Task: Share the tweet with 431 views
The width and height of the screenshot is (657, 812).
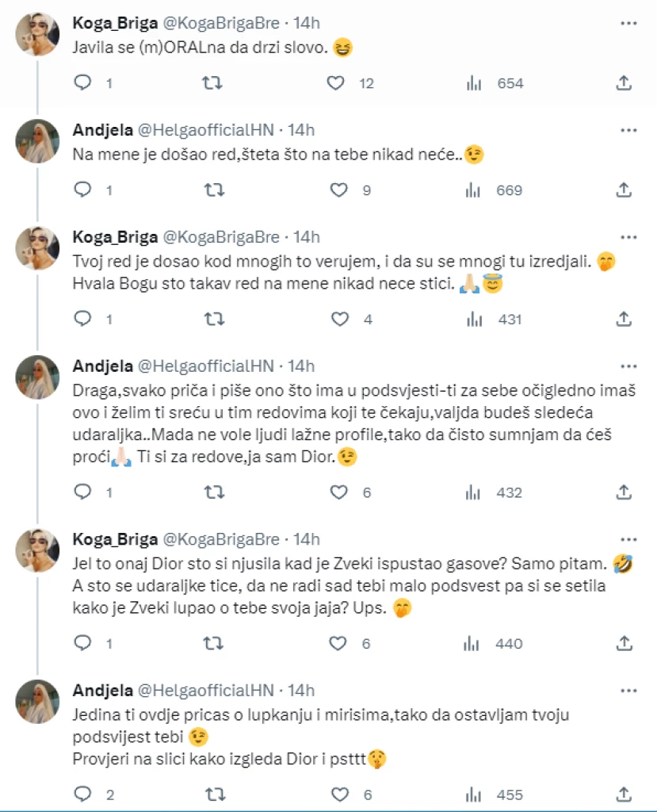Action: [x=623, y=319]
